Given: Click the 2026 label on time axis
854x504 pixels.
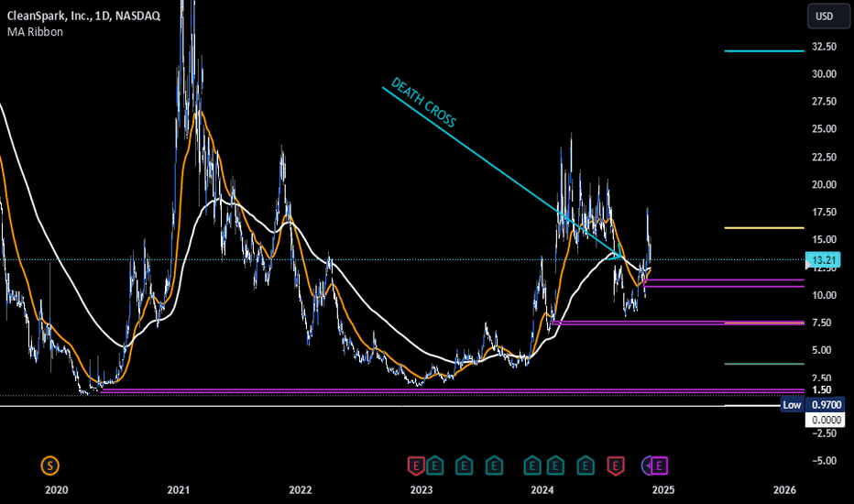Looking at the screenshot, I should 785,490.
